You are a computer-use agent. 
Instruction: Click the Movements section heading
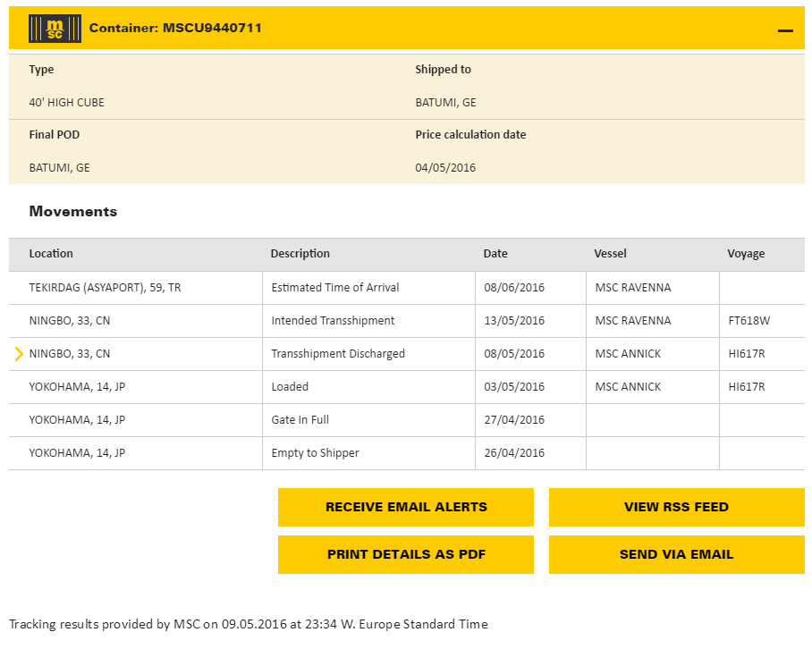click(x=73, y=212)
